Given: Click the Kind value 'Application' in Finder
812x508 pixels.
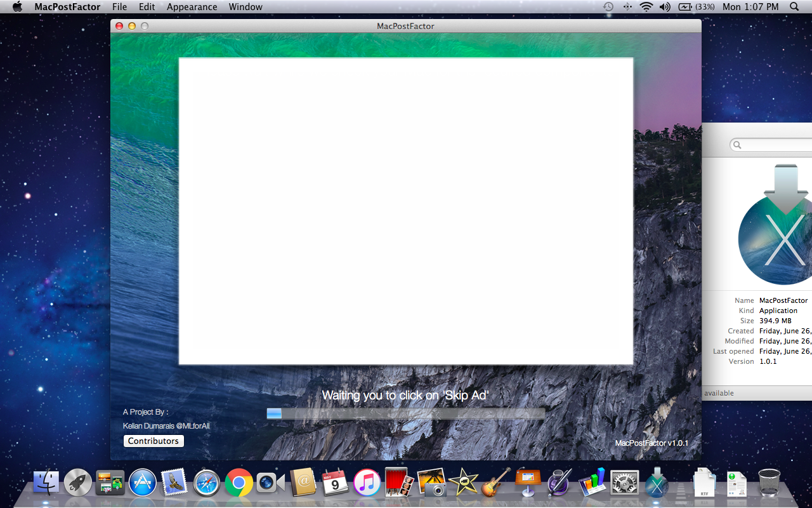Looking at the screenshot, I should tap(778, 311).
